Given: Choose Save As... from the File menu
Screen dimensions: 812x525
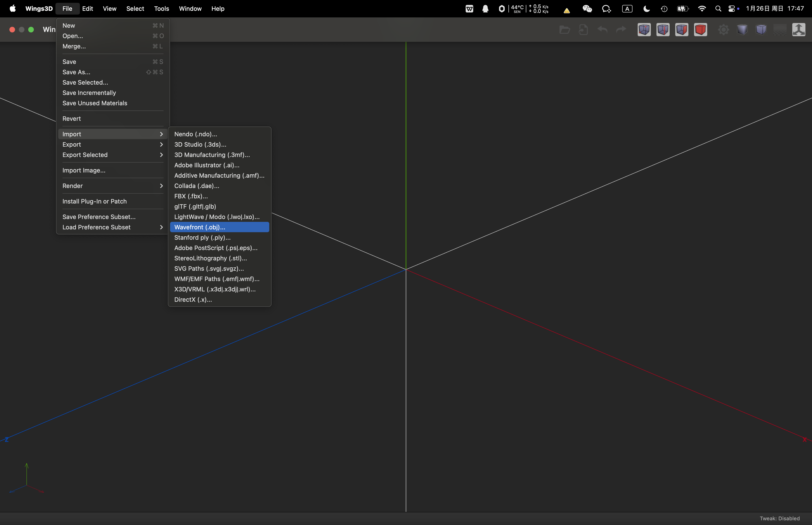Looking at the screenshot, I should click(x=113, y=72).
